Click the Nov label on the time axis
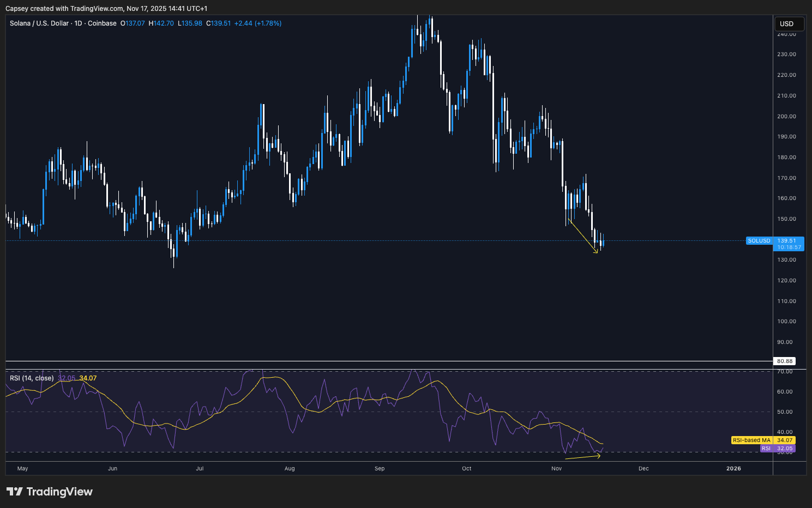The height and width of the screenshot is (508, 812). (x=556, y=468)
